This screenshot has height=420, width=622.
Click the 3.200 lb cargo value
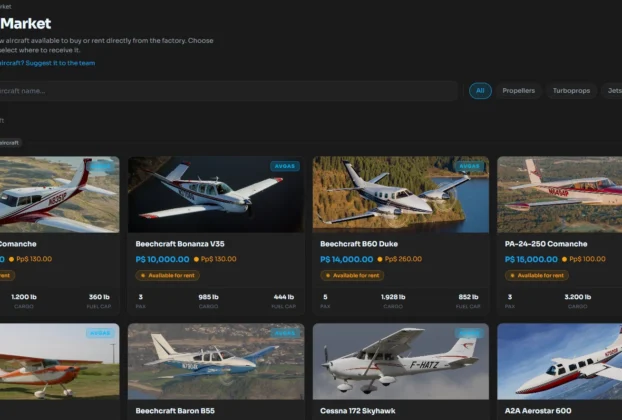[x=578, y=297]
